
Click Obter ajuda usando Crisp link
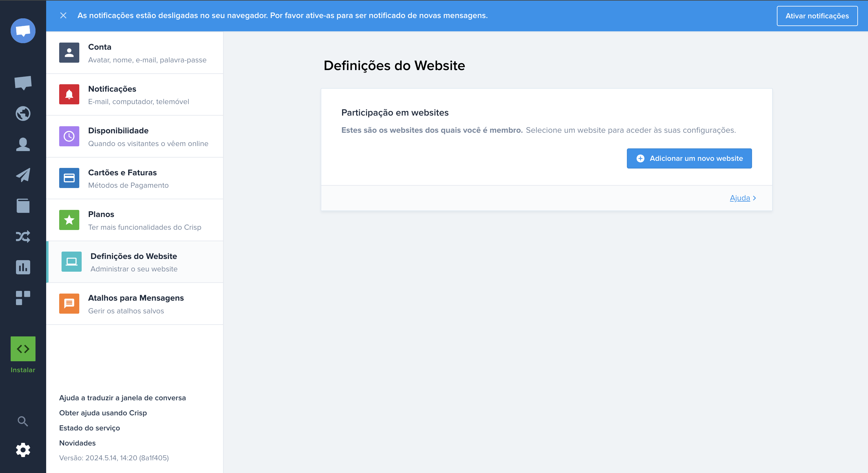(103, 413)
